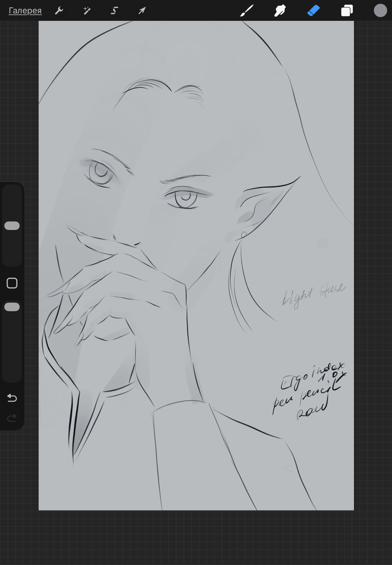The width and height of the screenshot is (392, 565).
Task: Tap the opacity slider handle in sidebar
Action: point(12,307)
